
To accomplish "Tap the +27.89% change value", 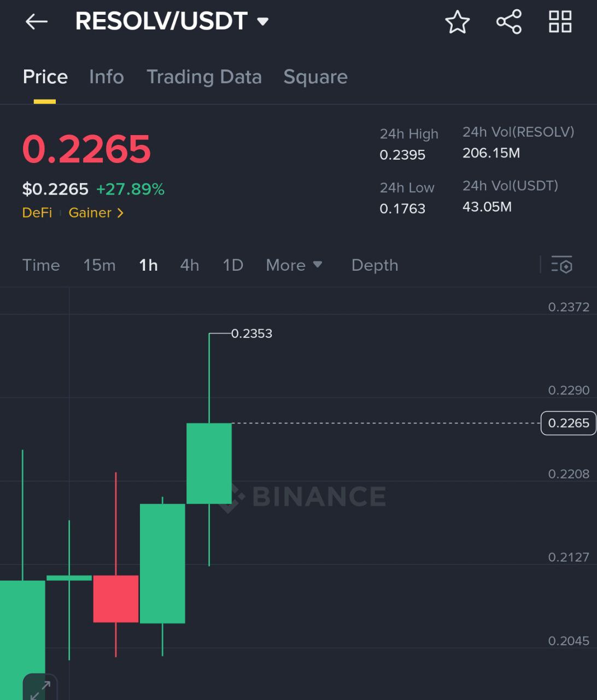I will 130,189.
